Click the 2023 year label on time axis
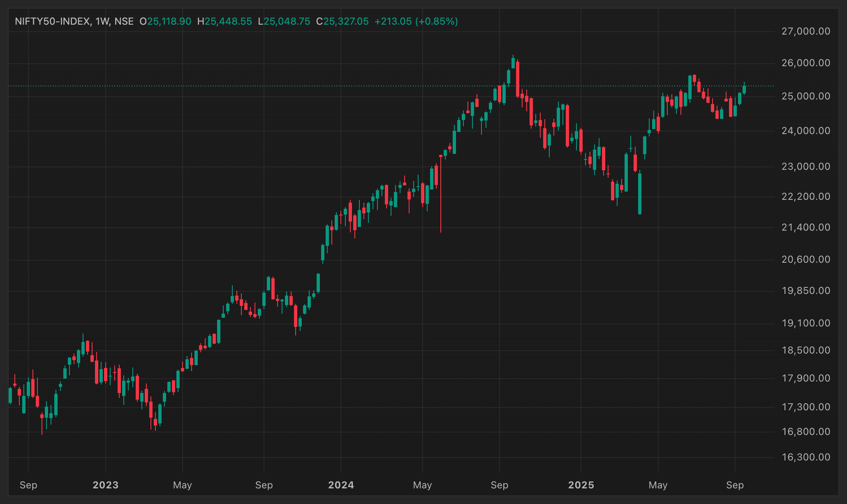 [x=106, y=485]
